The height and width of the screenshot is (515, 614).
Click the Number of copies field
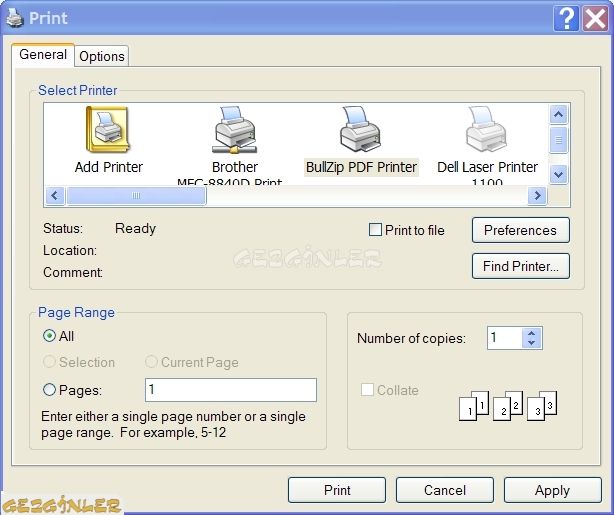click(x=505, y=338)
